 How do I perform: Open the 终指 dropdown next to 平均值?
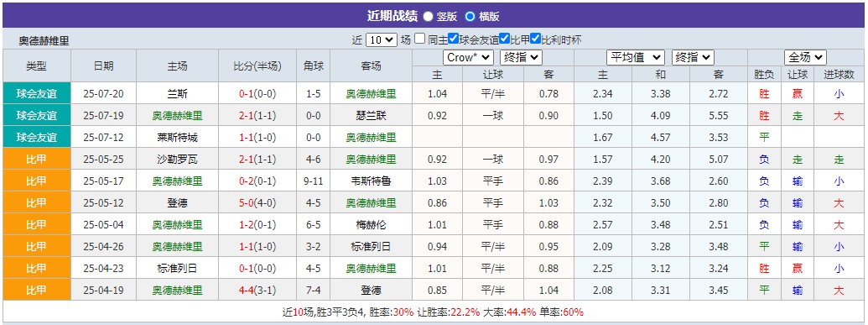pyautogui.click(x=693, y=57)
